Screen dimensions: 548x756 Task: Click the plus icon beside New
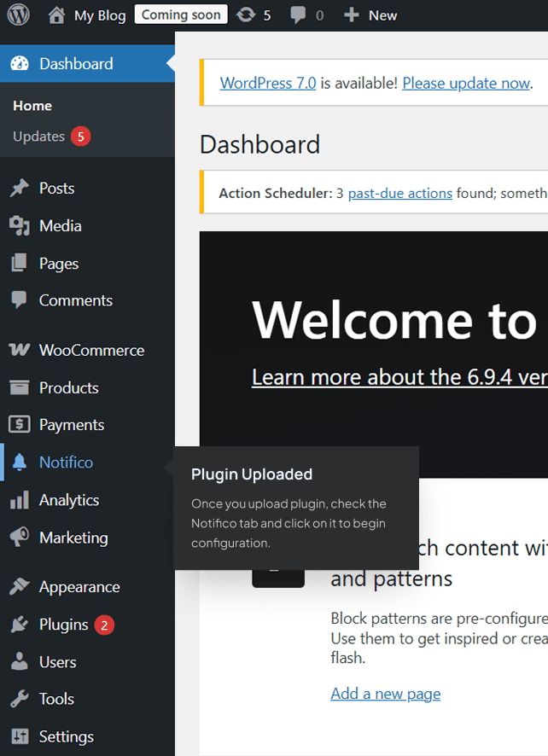point(351,15)
